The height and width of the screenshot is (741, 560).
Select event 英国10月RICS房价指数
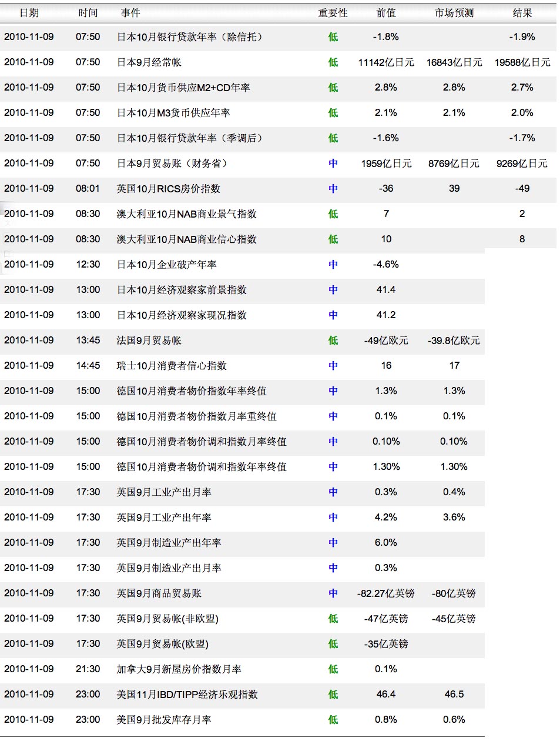(168, 189)
